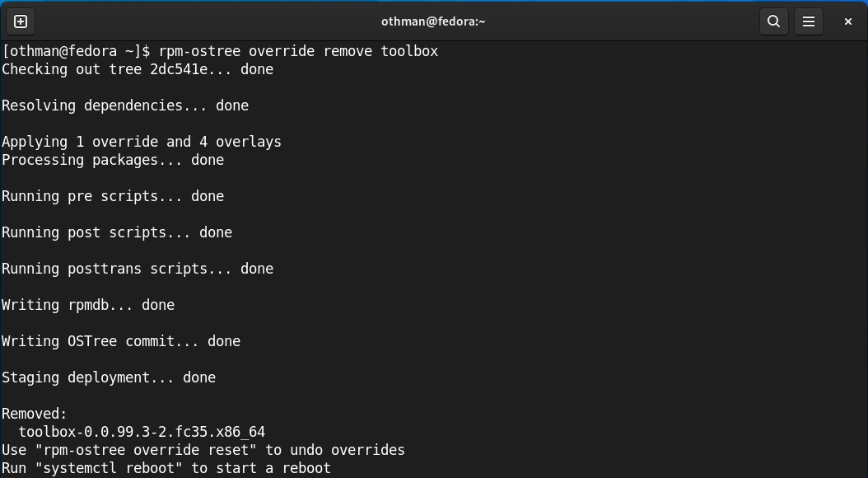Click the othman@fedora window title
The width and height of the screenshot is (868, 478).
pyautogui.click(x=433, y=21)
